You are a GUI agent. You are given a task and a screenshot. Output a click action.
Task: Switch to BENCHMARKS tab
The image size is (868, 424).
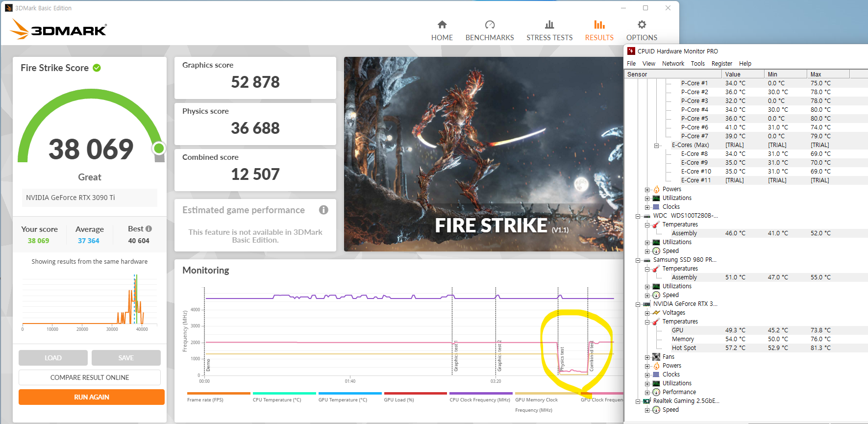[x=490, y=30]
